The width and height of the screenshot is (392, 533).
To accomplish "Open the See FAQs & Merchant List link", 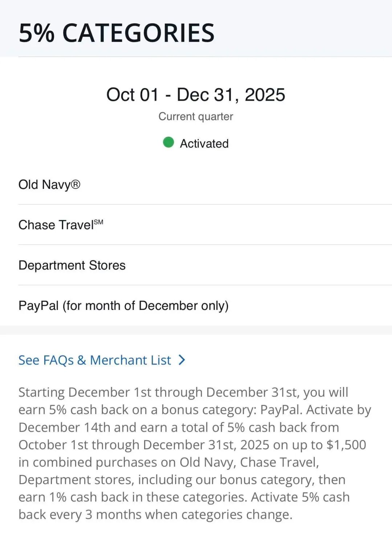I will [x=95, y=360].
